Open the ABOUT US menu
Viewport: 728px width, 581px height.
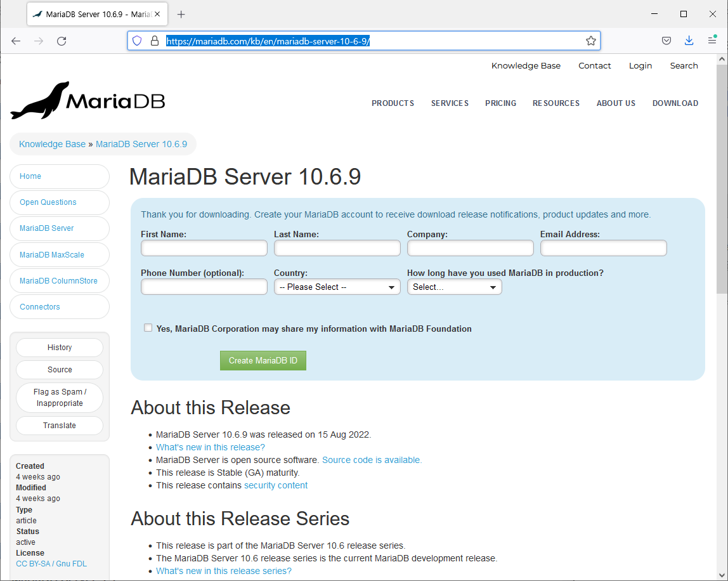(x=616, y=103)
